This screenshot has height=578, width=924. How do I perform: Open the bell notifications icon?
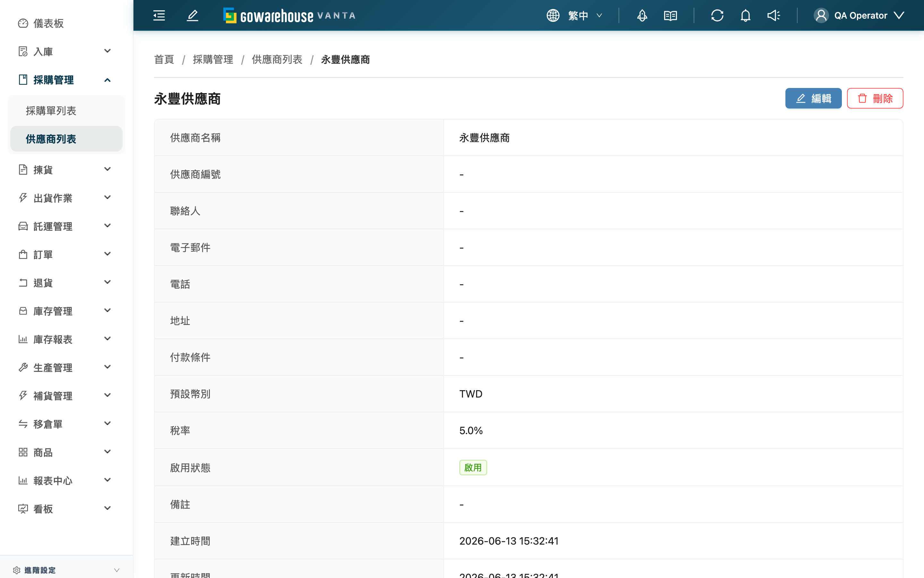[746, 15]
